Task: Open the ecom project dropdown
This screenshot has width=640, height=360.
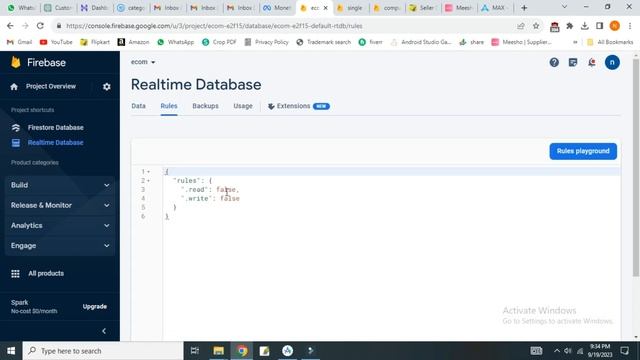Action: [143, 62]
